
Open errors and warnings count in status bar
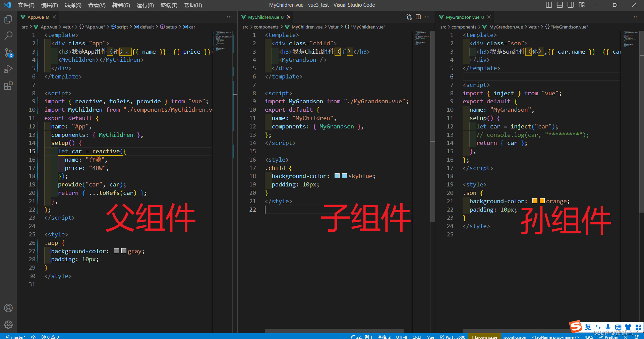[x=50, y=337]
